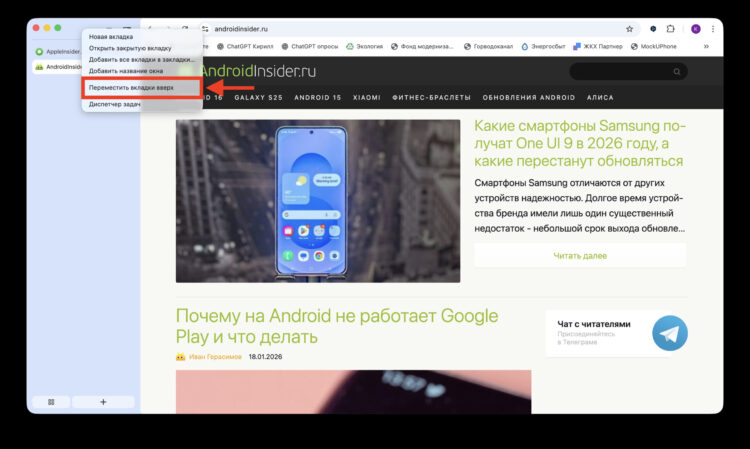
Task: Open Chrome's three-dot menu
Action: (x=713, y=29)
